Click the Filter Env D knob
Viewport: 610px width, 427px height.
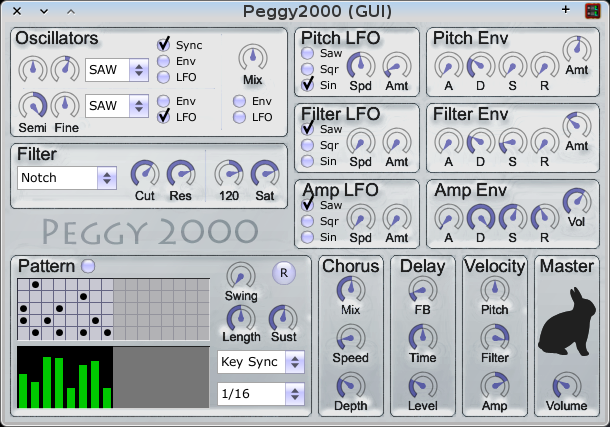pos(481,142)
